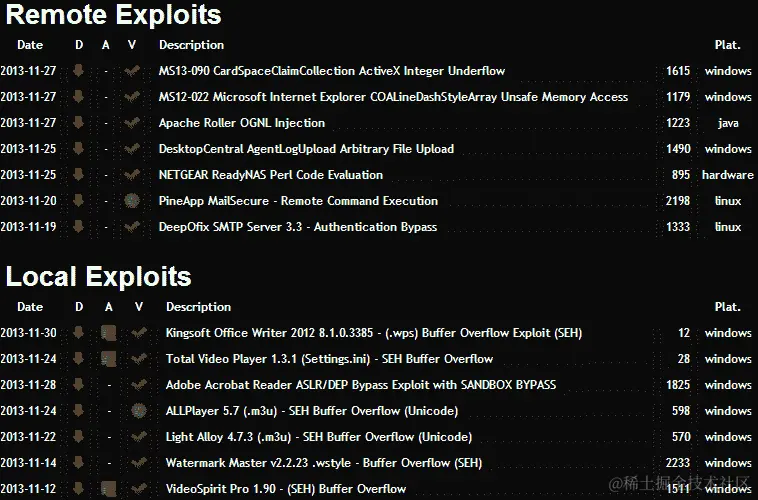Download the NETGEAR ReadyNAS exploit

(x=78, y=175)
